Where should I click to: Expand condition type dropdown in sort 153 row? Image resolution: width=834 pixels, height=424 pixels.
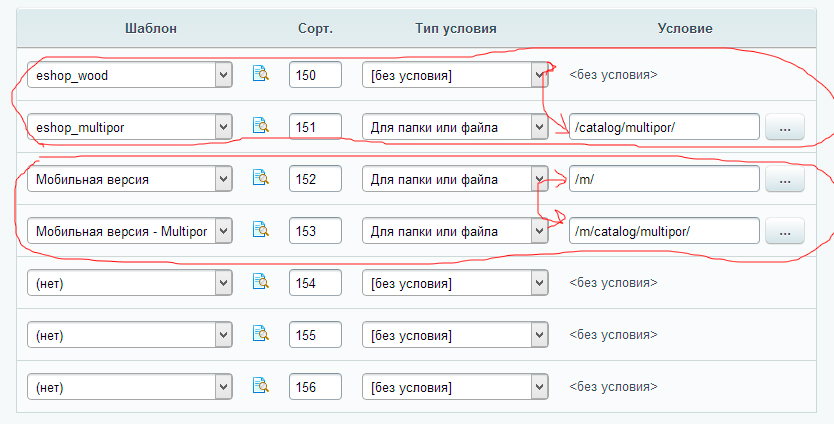tap(455, 231)
